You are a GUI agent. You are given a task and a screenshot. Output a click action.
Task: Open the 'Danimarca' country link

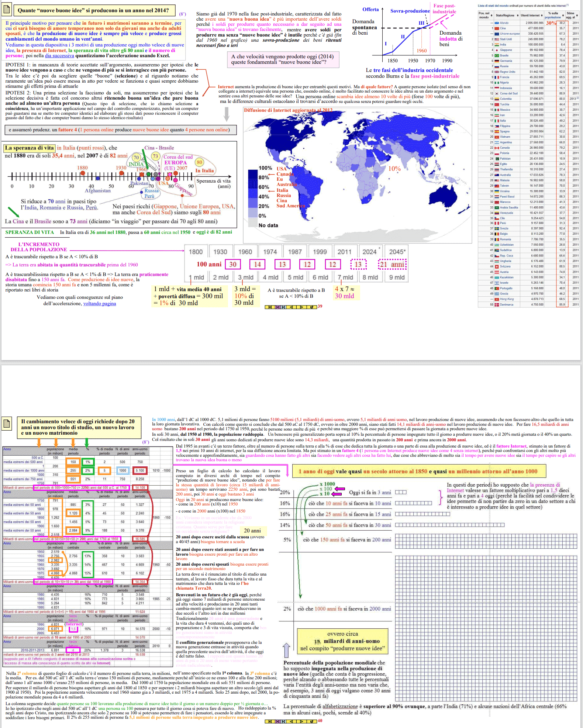(506, 305)
